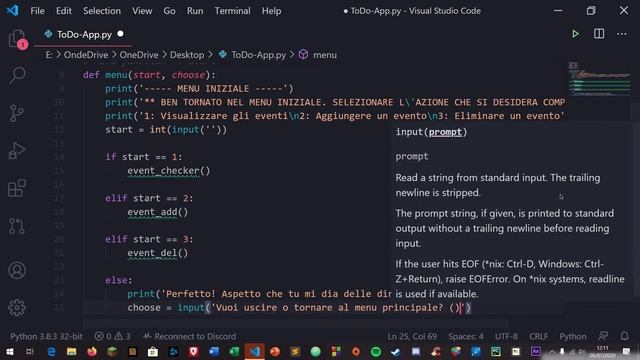640x360 pixels.
Task: Open Steam on the taskbar
Action: 396,351
